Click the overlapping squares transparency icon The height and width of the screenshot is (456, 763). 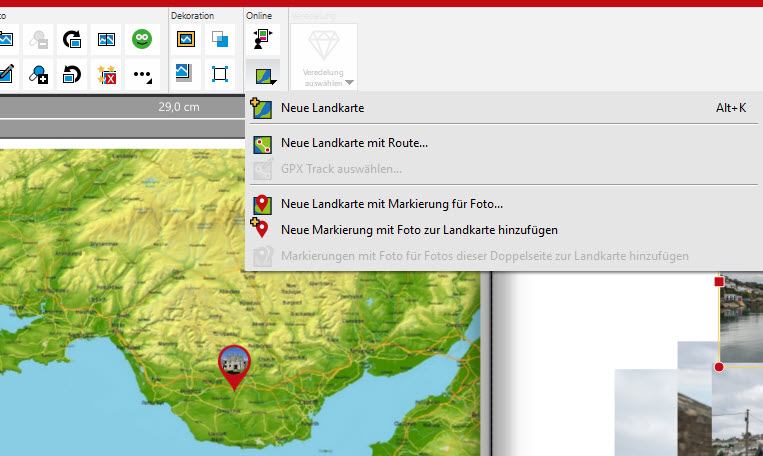[x=220, y=39]
